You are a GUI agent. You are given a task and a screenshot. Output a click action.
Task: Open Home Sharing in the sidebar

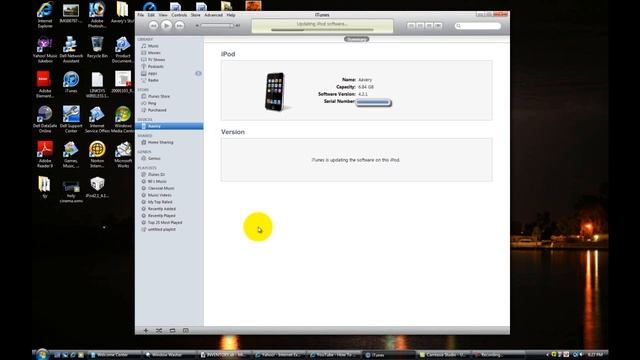[x=160, y=142]
